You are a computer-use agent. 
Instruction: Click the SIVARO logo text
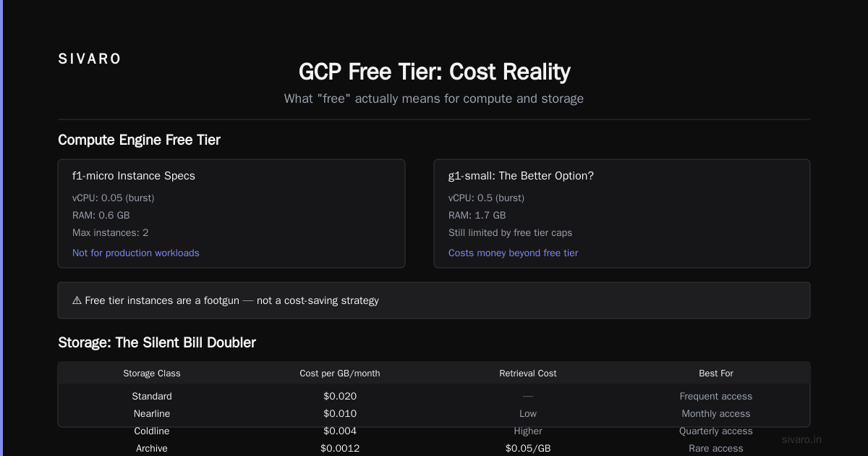pos(90,59)
